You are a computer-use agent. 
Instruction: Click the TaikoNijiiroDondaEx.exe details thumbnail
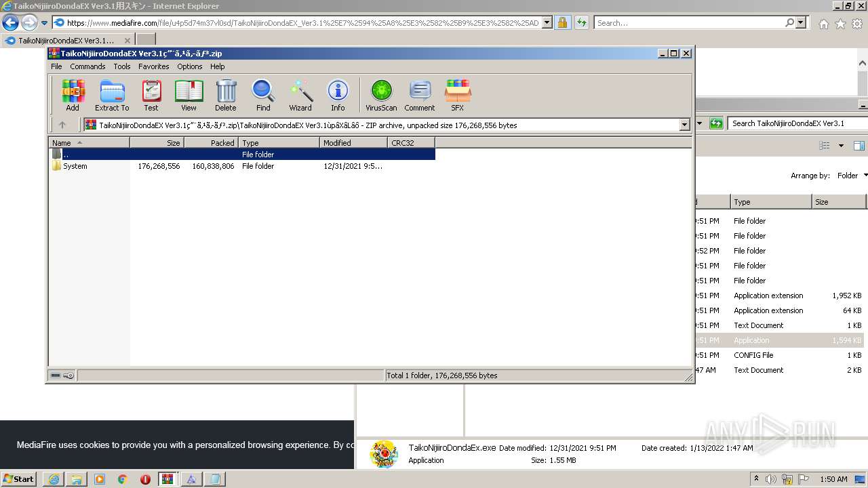click(384, 453)
